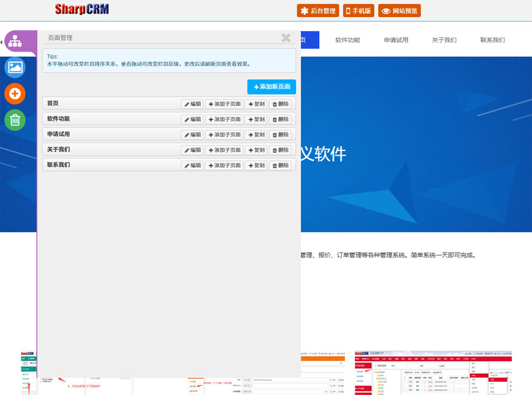Click the orange add plus sidebar icon
The width and height of the screenshot is (532, 395).
point(15,94)
